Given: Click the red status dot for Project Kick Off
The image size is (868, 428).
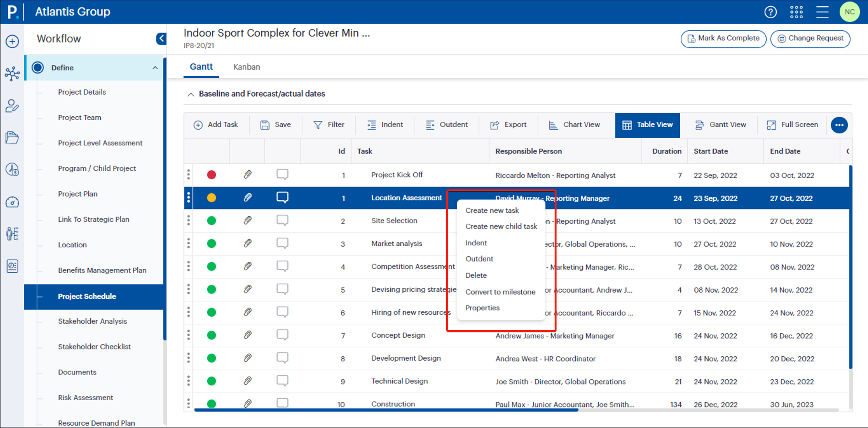Looking at the screenshot, I should pyautogui.click(x=212, y=175).
